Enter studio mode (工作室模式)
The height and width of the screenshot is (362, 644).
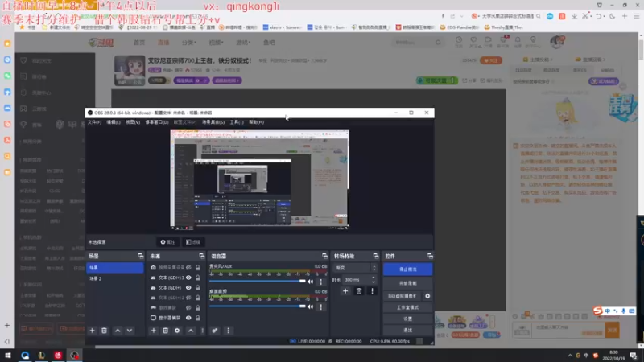pyautogui.click(x=407, y=307)
